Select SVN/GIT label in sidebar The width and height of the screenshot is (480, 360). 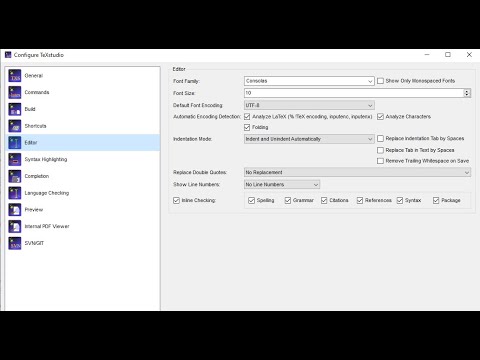[x=34, y=243]
